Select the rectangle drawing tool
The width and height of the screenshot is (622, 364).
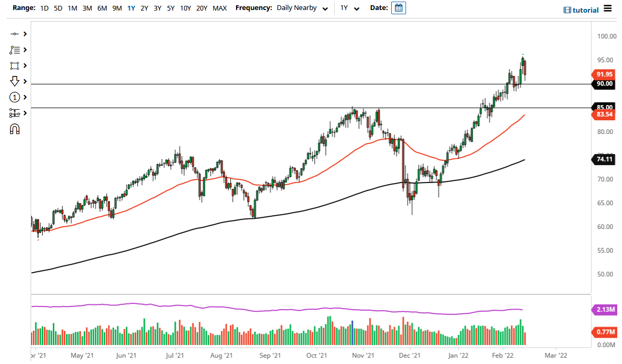pyautogui.click(x=15, y=65)
